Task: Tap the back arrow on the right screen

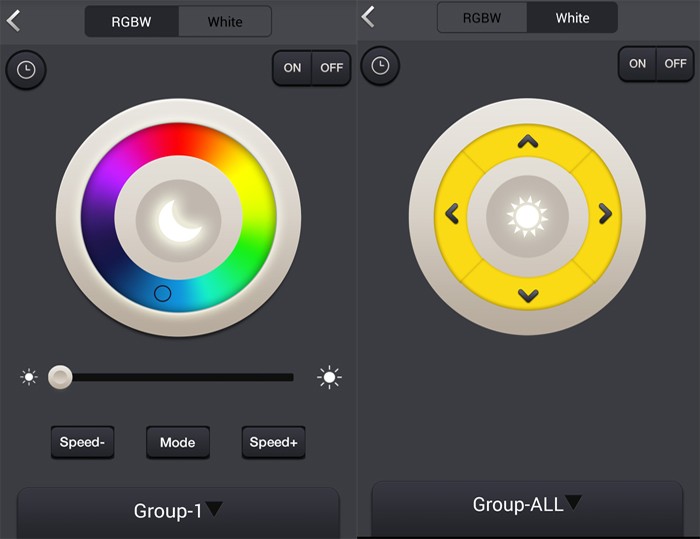Action: point(368,17)
